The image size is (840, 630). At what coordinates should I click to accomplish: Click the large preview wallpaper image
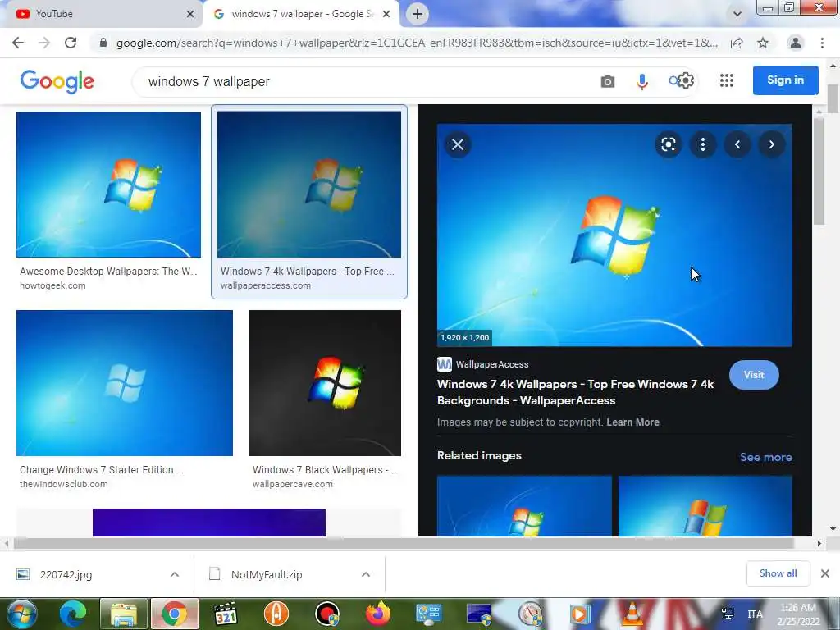click(x=614, y=235)
